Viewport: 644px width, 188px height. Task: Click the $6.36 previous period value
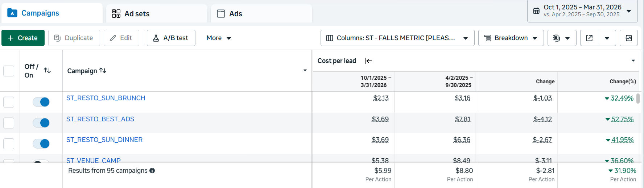[462, 140]
